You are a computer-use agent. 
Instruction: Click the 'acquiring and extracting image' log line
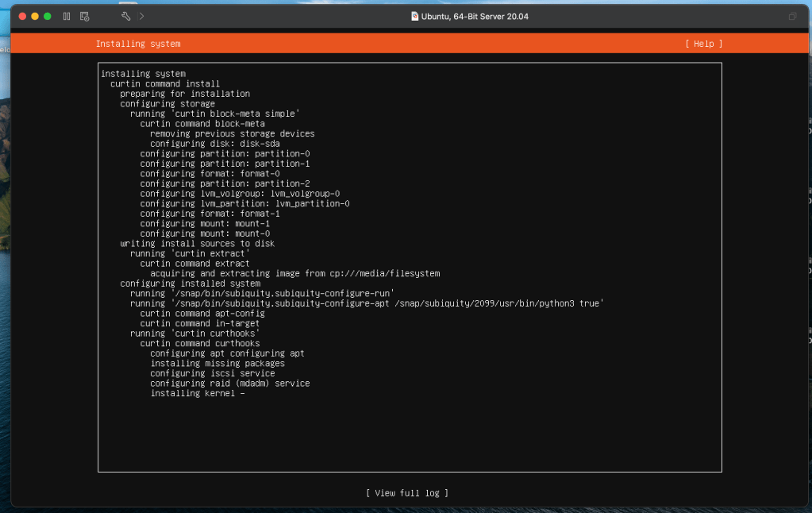294,273
